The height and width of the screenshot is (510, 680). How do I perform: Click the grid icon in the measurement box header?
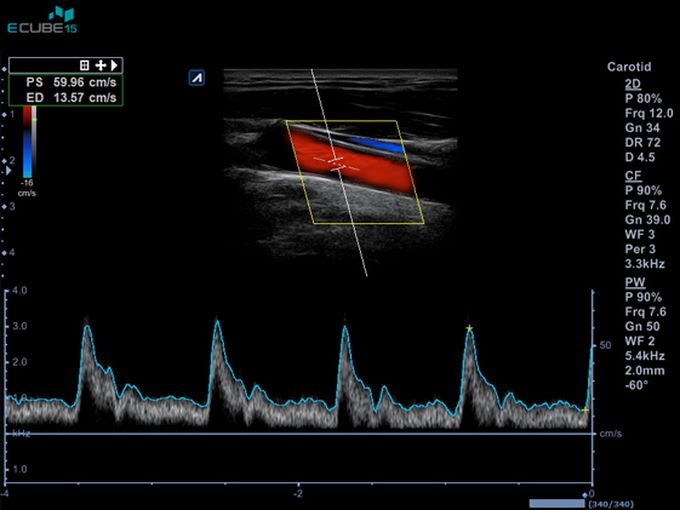tap(85, 65)
